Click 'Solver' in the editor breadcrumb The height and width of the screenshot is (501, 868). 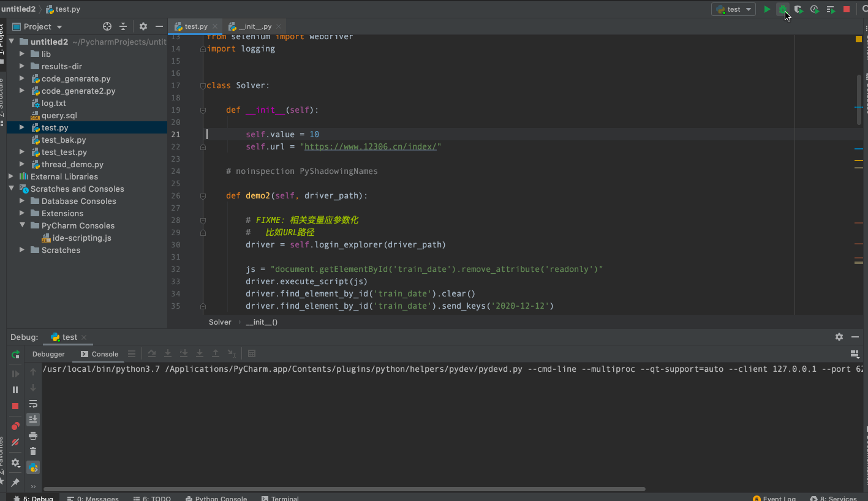pyautogui.click(x=220, y=322)
